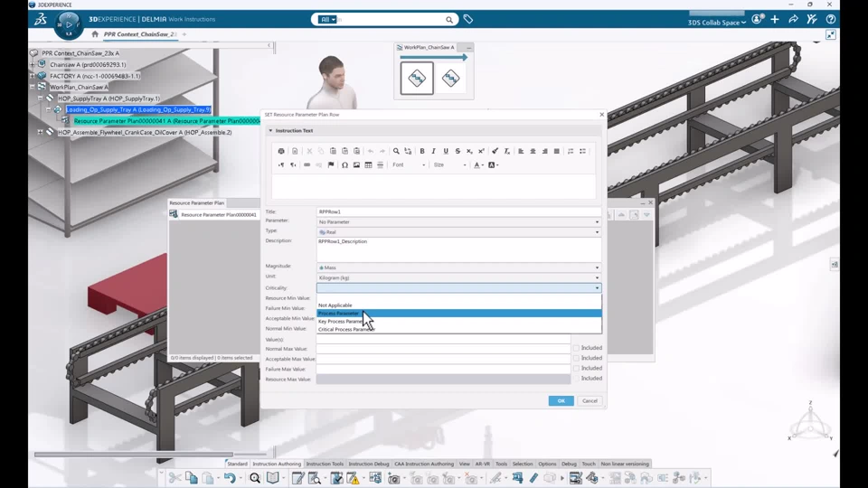Image resolution: width=868 pixels, height=488 pixels.
Task: Expand the Chainsaw A tree node
Action: click(33, 65)
